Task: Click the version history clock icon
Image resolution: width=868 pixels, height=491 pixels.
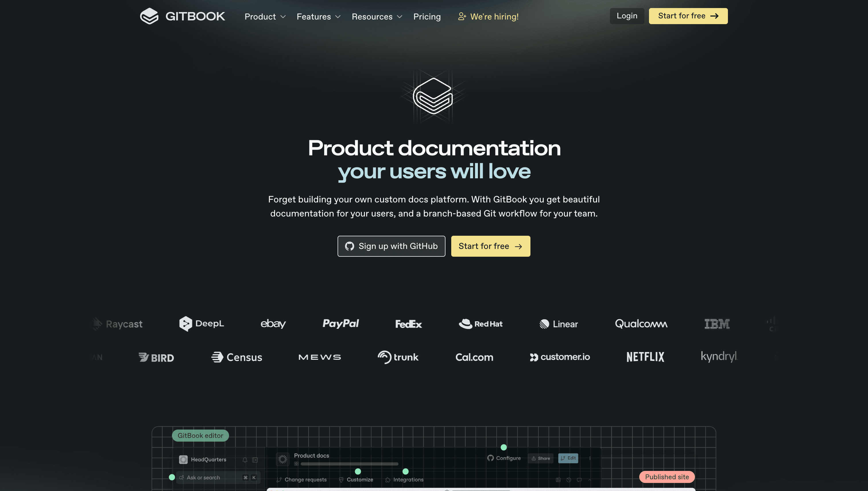Action: 569,480
